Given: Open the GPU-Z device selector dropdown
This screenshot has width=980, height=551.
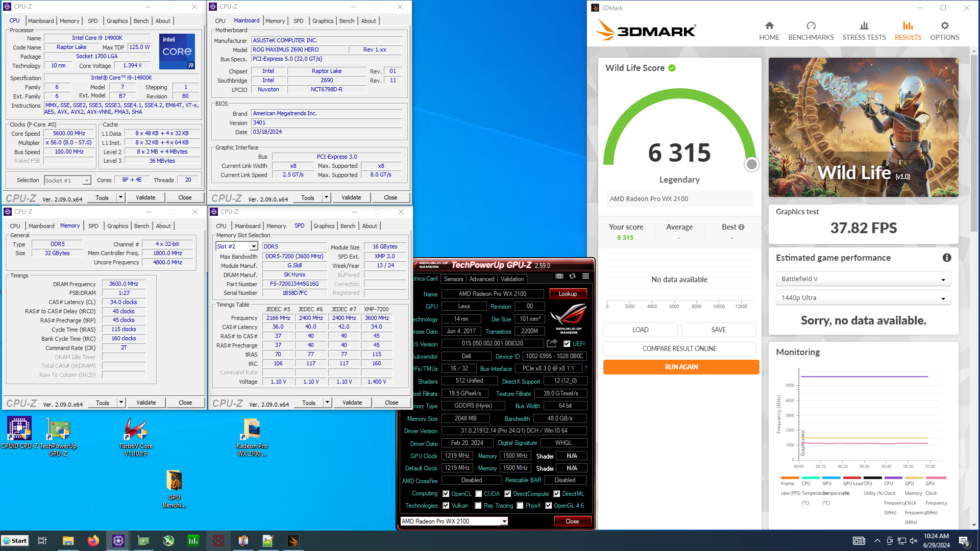Looking at the screenshot, I should 454,521.
